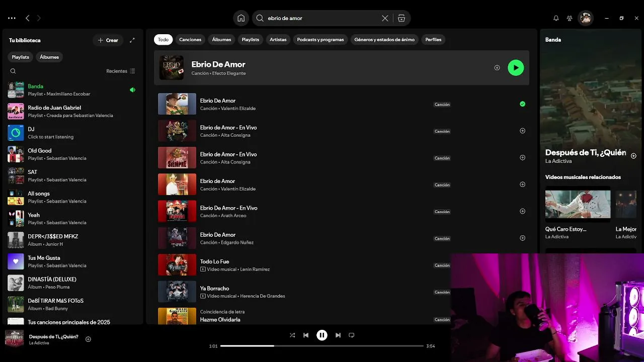Filter library by Playlists
This screenshot has width=644, height=362.
(21, 57)
